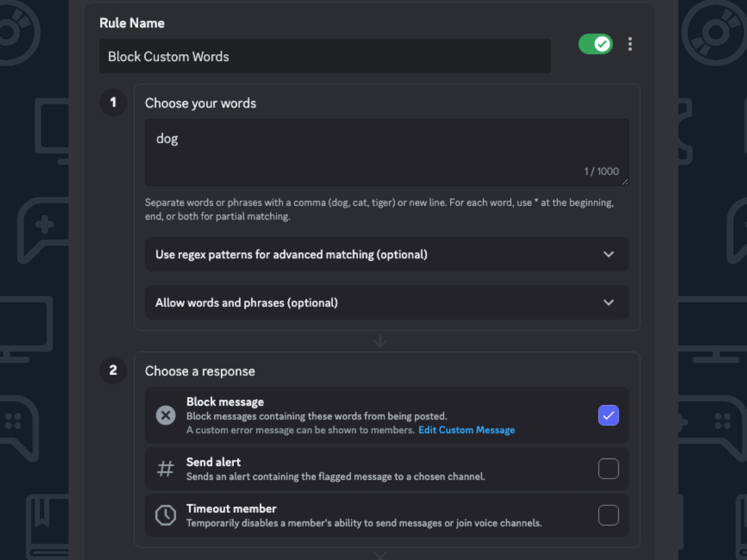Click the Rule Name input field
The width and height of the screenshot is (747, 560).
point(325,56)
